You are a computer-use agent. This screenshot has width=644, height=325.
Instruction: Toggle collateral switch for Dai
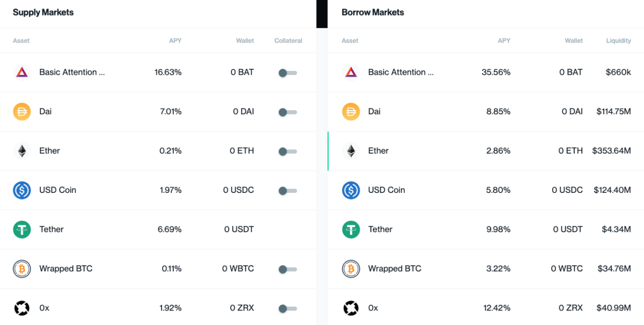coord(288,112)
